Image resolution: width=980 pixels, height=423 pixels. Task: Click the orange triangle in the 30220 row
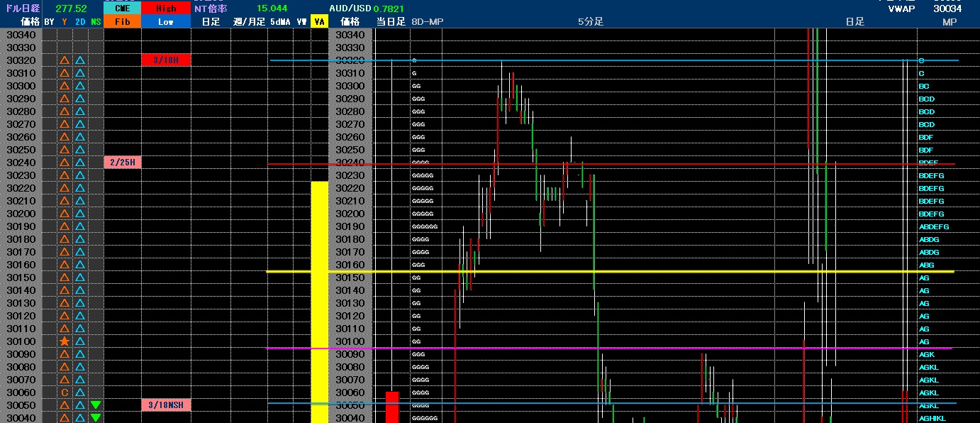[65, 188]
